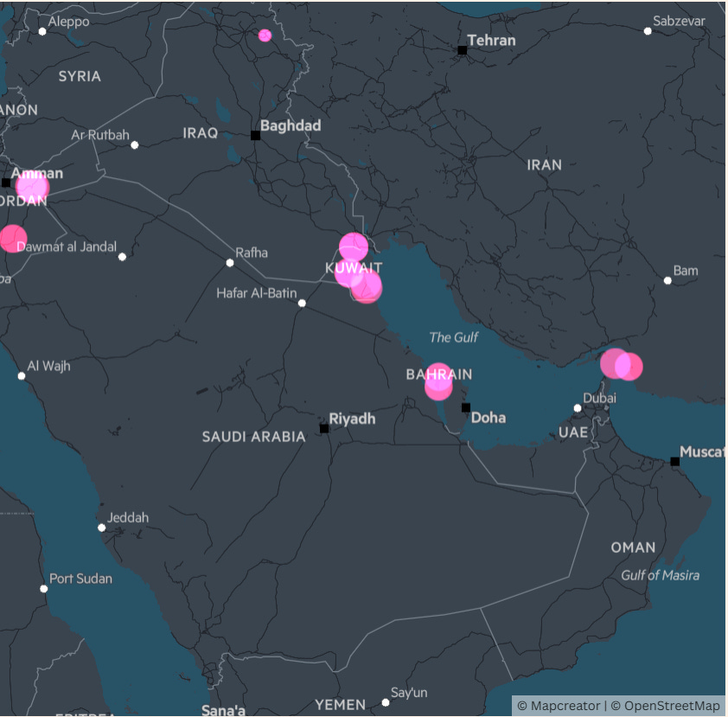Screen dimensions: 728x717
Task: Click the Sabzevar text label
Action: tap(679, 21)
